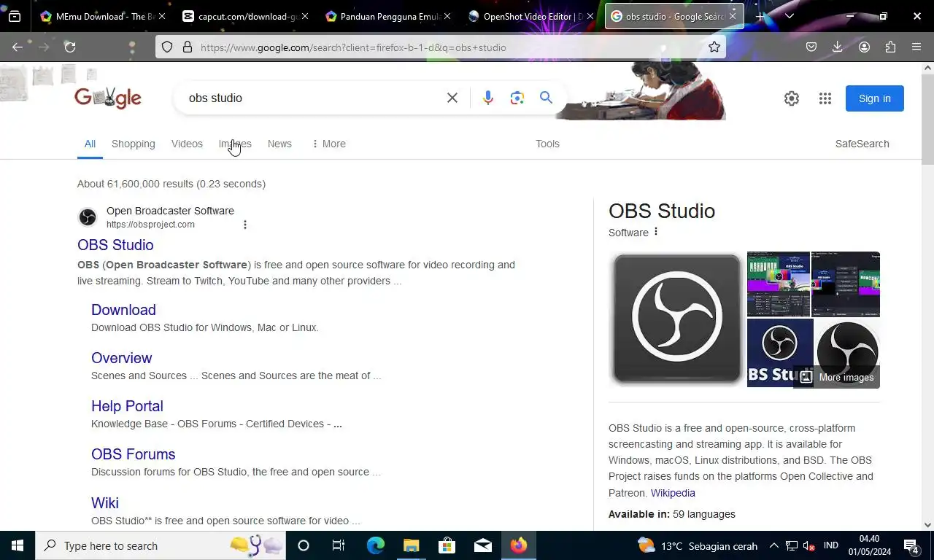Open the notification center icon
Viewport: 934px width, 560px height.
[x=911, y=545]
